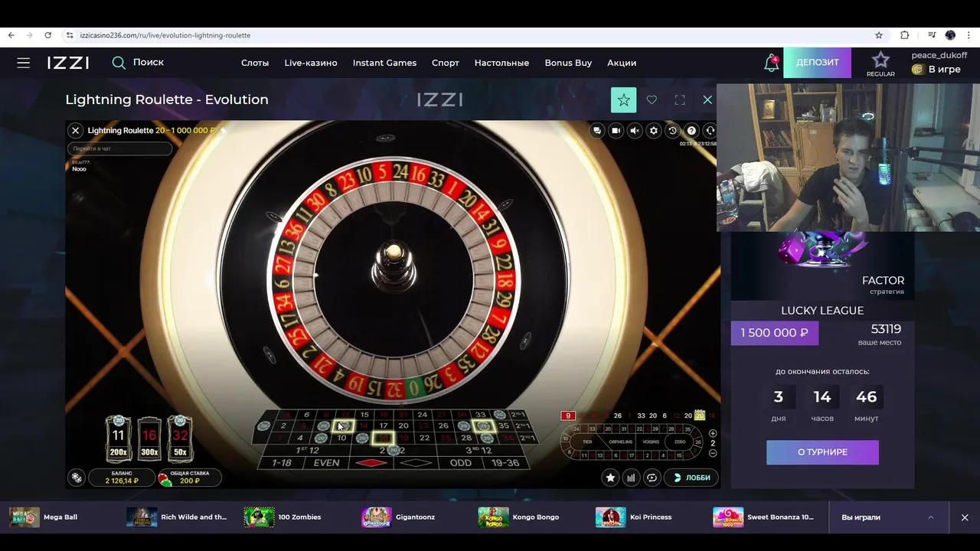Close the game window with X

707,100
